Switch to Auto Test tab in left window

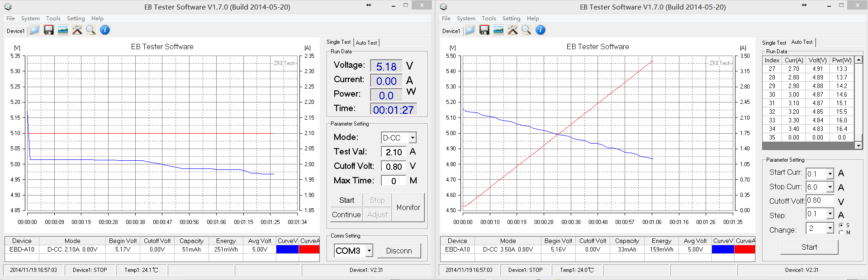(x=366, y=43)
